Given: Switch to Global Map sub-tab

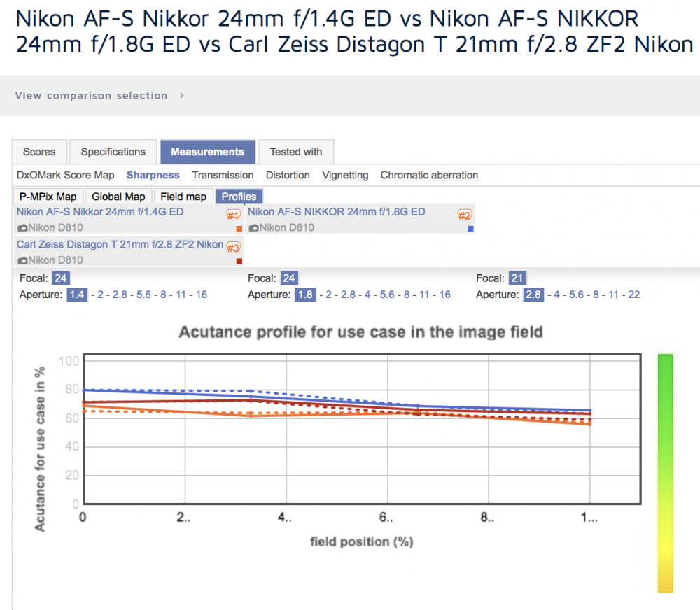Looking at the screenshot, I should point(118,197).
